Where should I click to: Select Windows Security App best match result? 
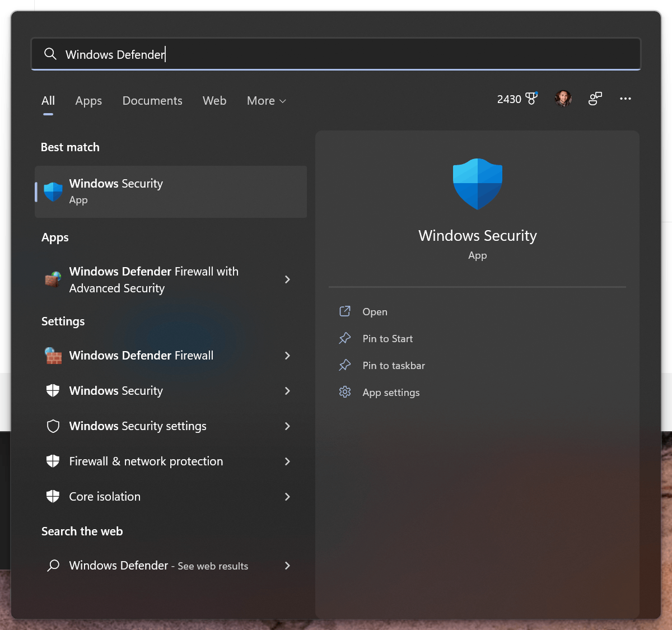point(171,192)
